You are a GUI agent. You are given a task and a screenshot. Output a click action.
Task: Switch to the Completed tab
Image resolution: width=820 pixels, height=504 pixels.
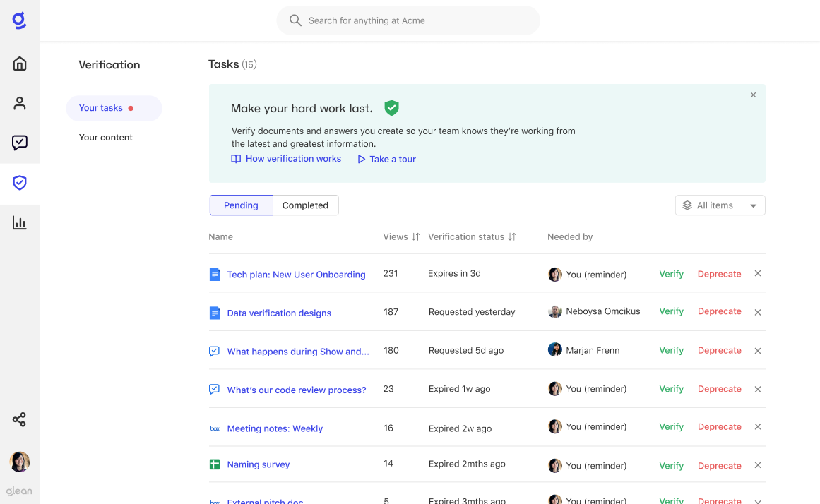click(x=305, y=205)
